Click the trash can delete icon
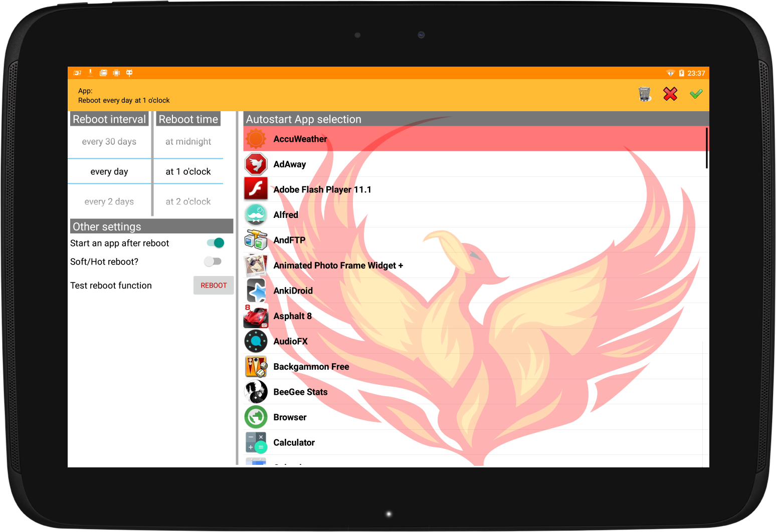 (645, 94)
